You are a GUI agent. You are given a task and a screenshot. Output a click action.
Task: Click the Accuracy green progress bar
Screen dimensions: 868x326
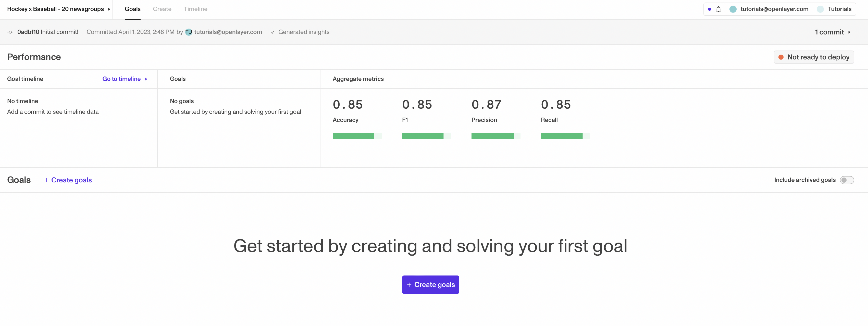[353, 136]
